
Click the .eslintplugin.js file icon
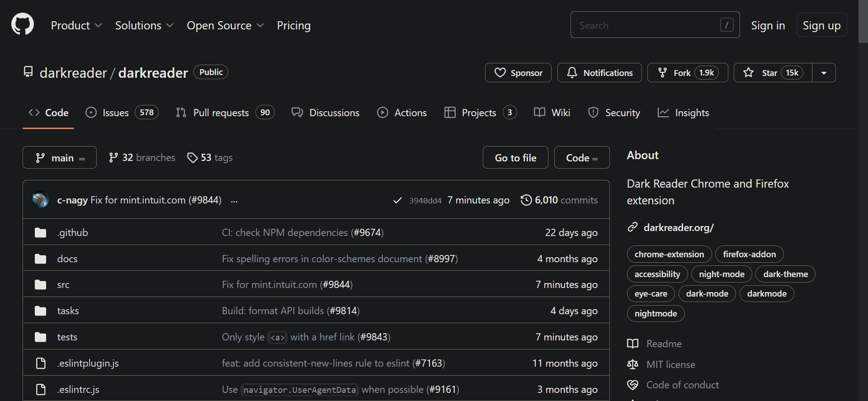click(x=41, y=363)
